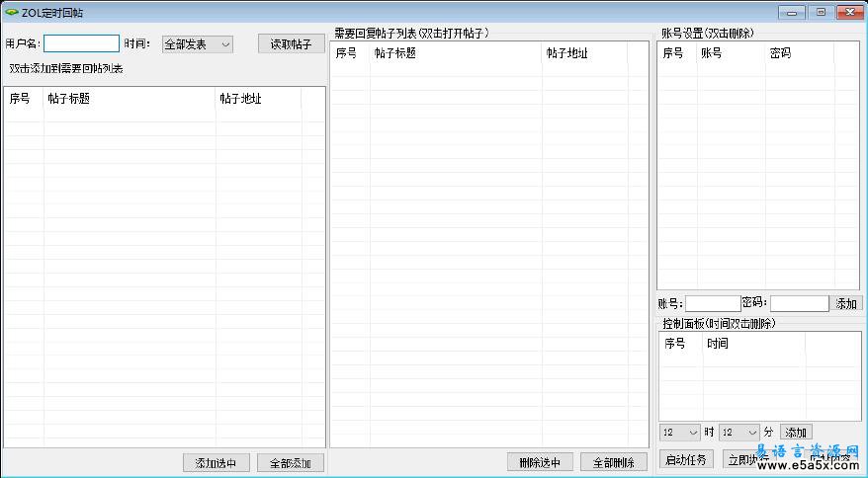This screenshot has height=478, width=868.
Task: Click the 账号 input field
Action: pyautogui.click(x=712, y=303)
